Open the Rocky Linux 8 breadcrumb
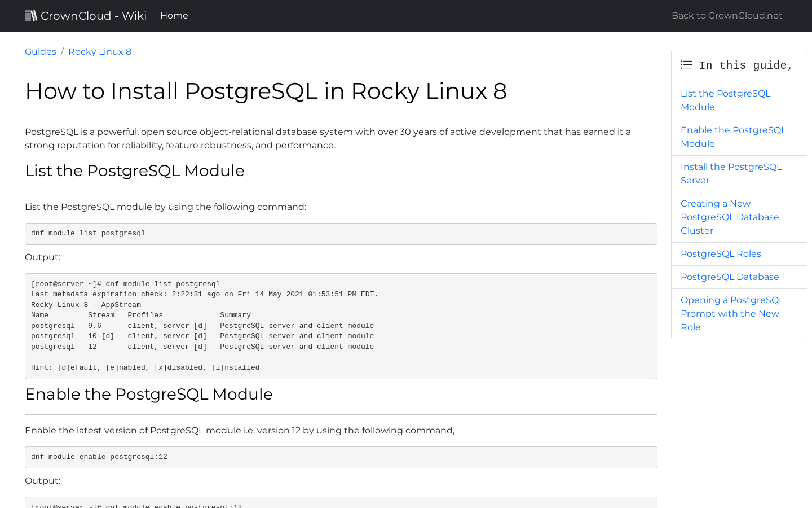The height and width of the screenshot is (508, 812). point(100,52)
